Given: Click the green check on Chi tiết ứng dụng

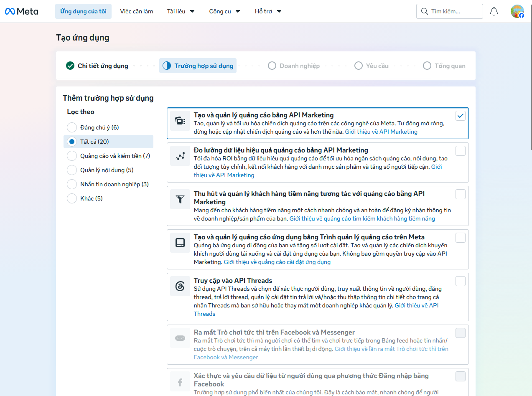Looking at the screenshot, I should (x=70, y=66).
